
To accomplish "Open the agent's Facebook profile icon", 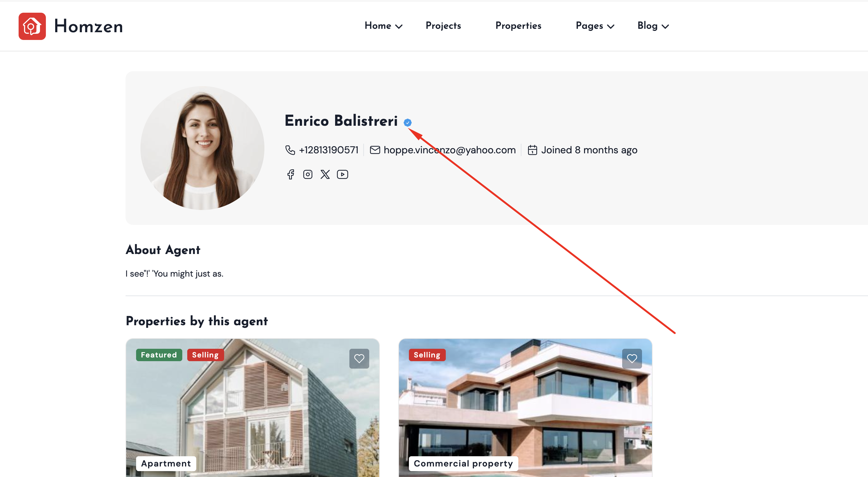I will (290, 174).
